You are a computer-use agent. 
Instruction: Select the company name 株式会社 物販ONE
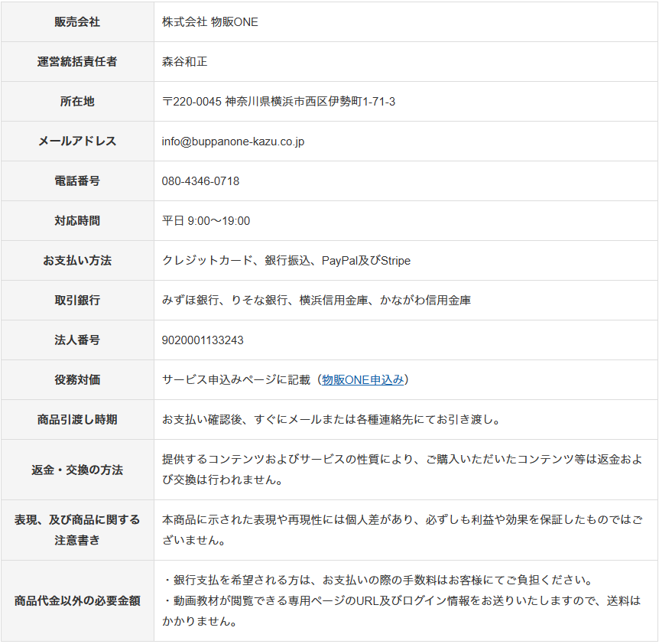(210, 22)
